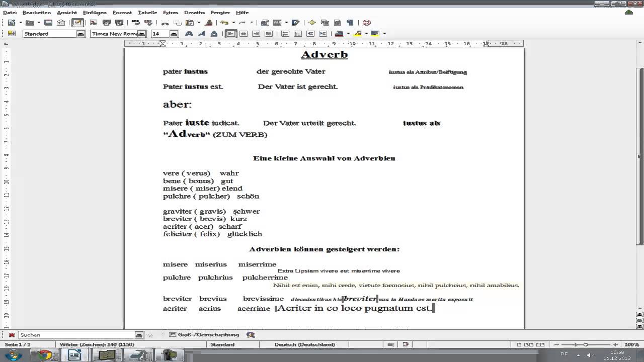
Task: Apply the yellow highlighting color button
Action: 357,34
